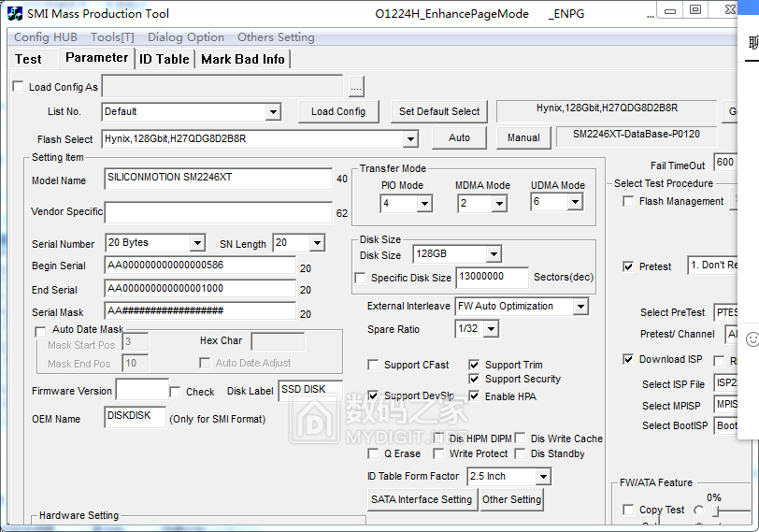The width and height of the screenshot is (759, 532).
Task: Open the SN Length dropdown
Action: pos(317,243)
